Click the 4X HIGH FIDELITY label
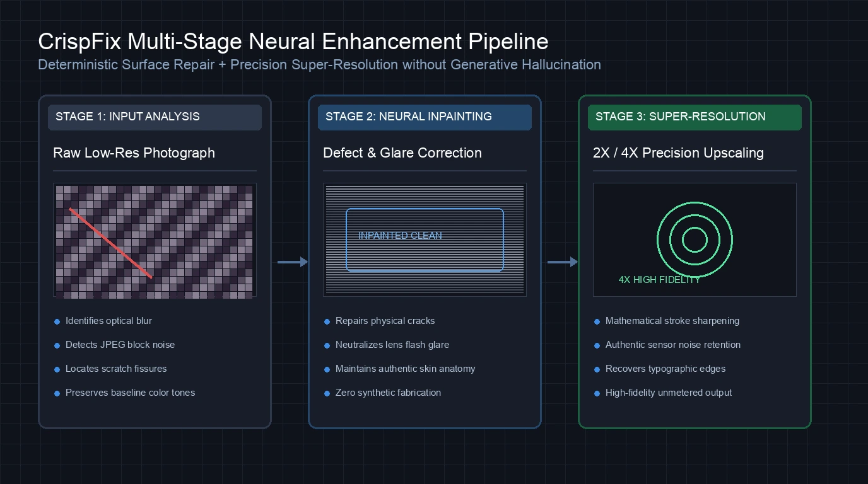This screenshot has height=484, width=868. (x=659, y=280)
